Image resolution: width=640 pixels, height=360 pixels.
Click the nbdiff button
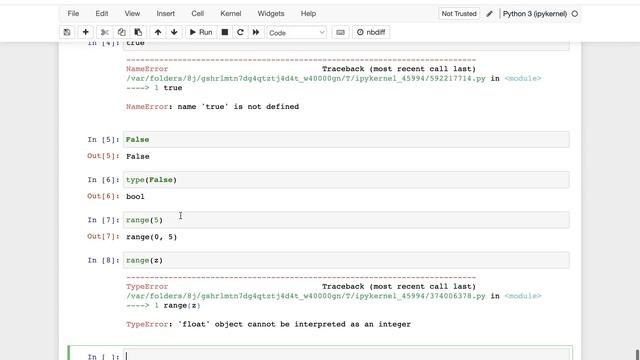[371, 32]
